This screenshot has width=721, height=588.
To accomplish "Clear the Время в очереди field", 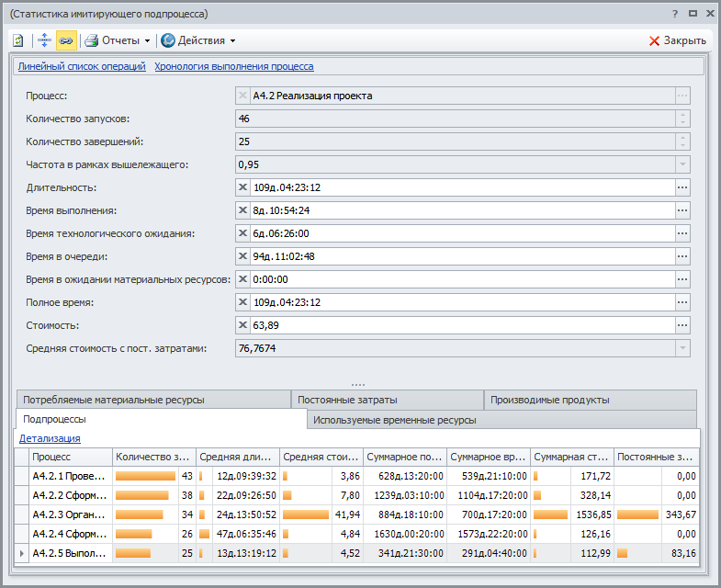I will click(x=242, y=256).
